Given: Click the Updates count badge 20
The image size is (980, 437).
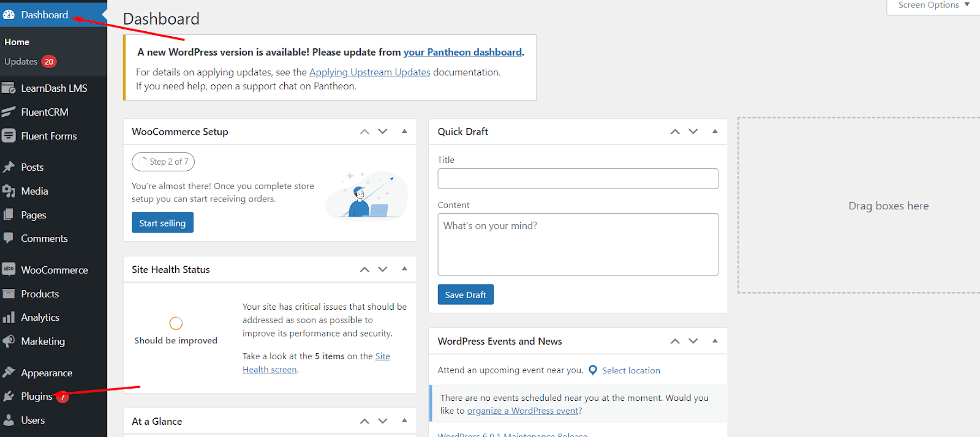Looking at the screenshot, I should click(49, 61).
